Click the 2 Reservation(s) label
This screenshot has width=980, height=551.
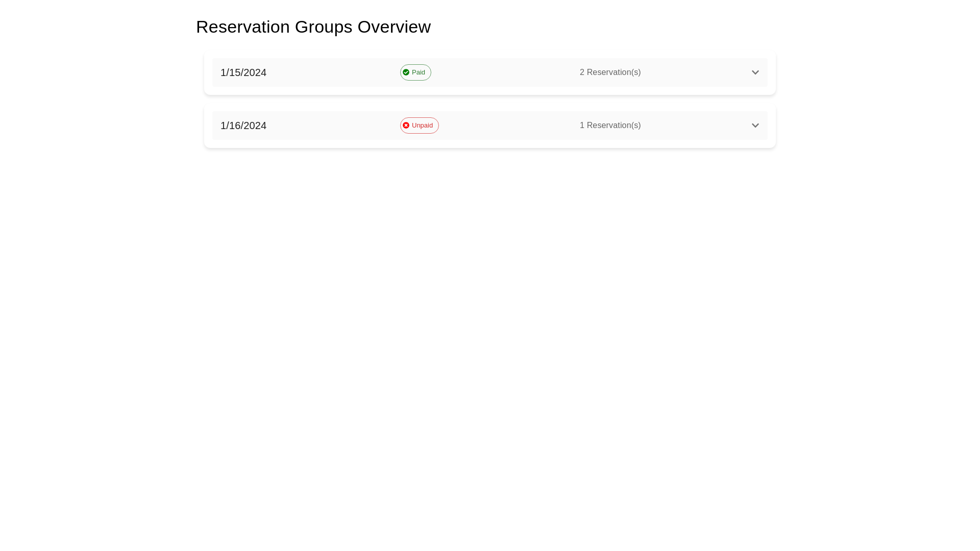[x=610, y=72]
